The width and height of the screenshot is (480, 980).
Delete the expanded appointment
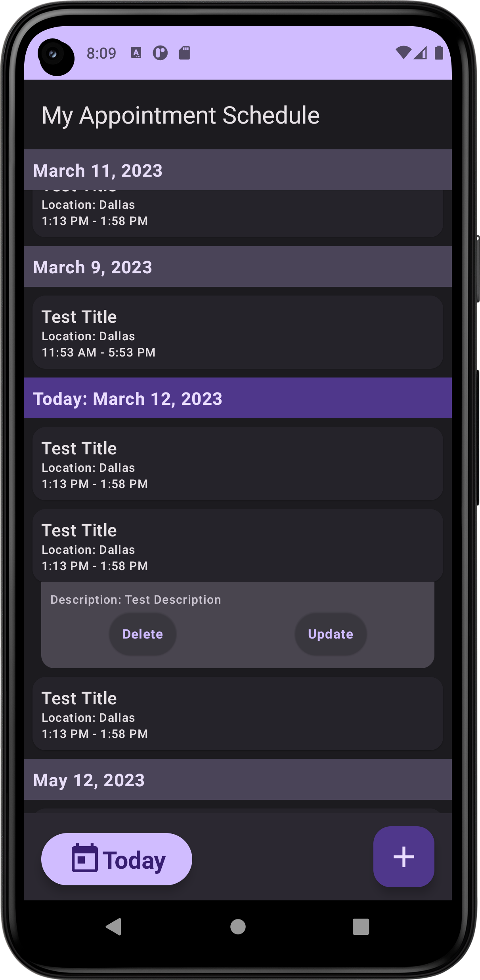[x=143, y=634]
